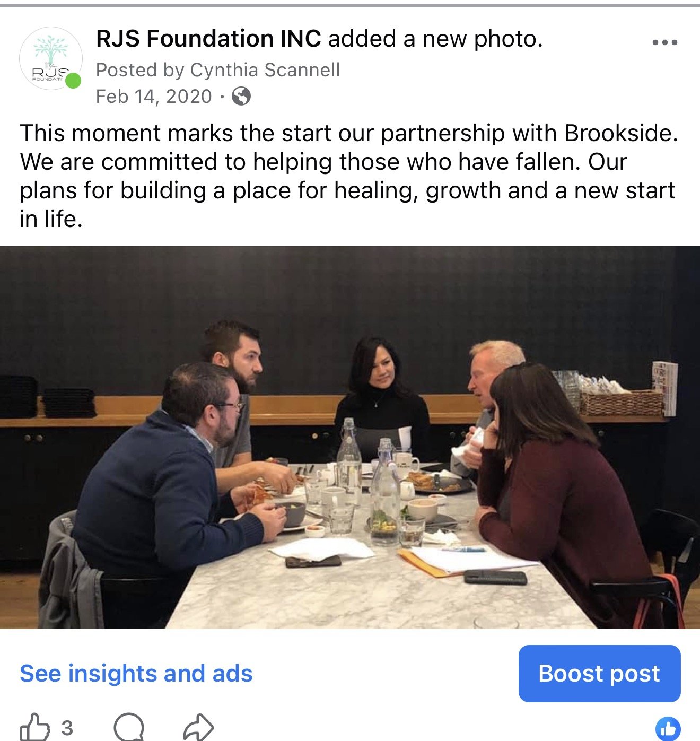
Task: Open the three-dot post options menu
Action: pos(664,42)
